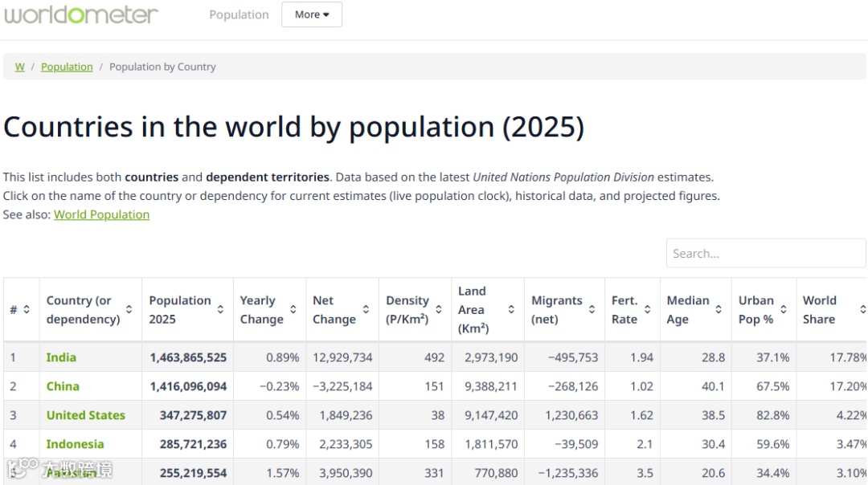Sort table by rank number icon
The image size is (868, 485).
(x=26, y=310)
